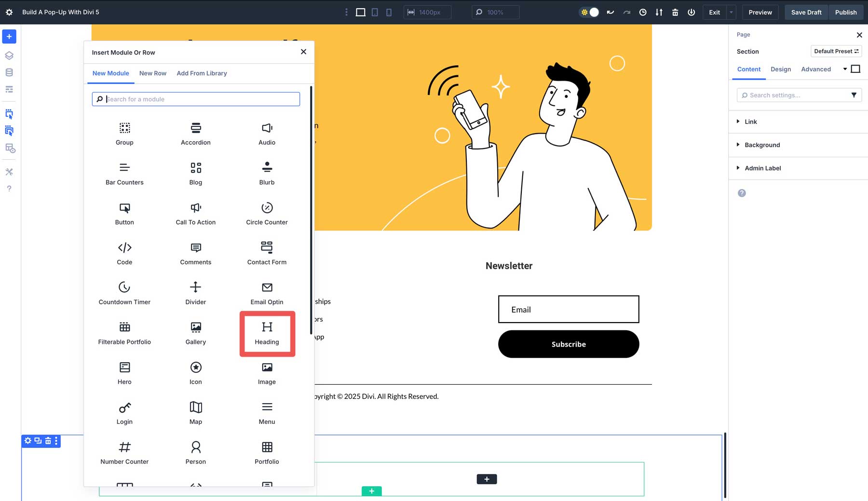Type in the module search field
Viewport: 868px width, 501px height.
pyautogui.click(x=195, y=99)
